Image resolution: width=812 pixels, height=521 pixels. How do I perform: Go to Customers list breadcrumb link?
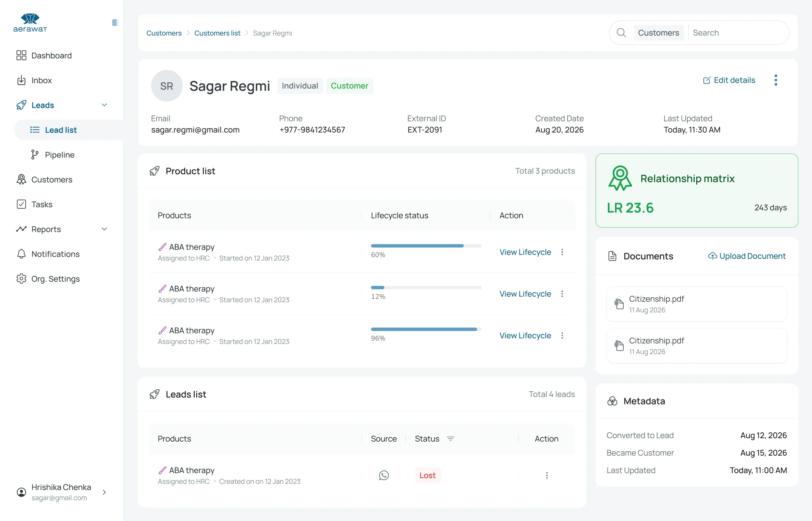[217, 33]
